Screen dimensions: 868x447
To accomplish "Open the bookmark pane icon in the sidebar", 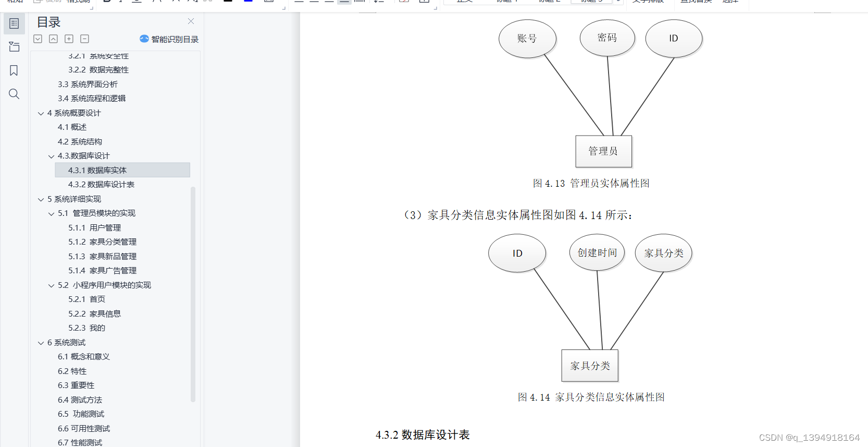I will pos(14,70).
